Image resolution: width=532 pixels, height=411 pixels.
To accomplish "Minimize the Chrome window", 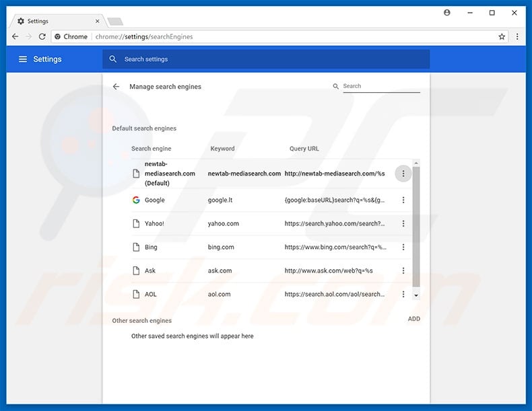I will click(470, 13).
